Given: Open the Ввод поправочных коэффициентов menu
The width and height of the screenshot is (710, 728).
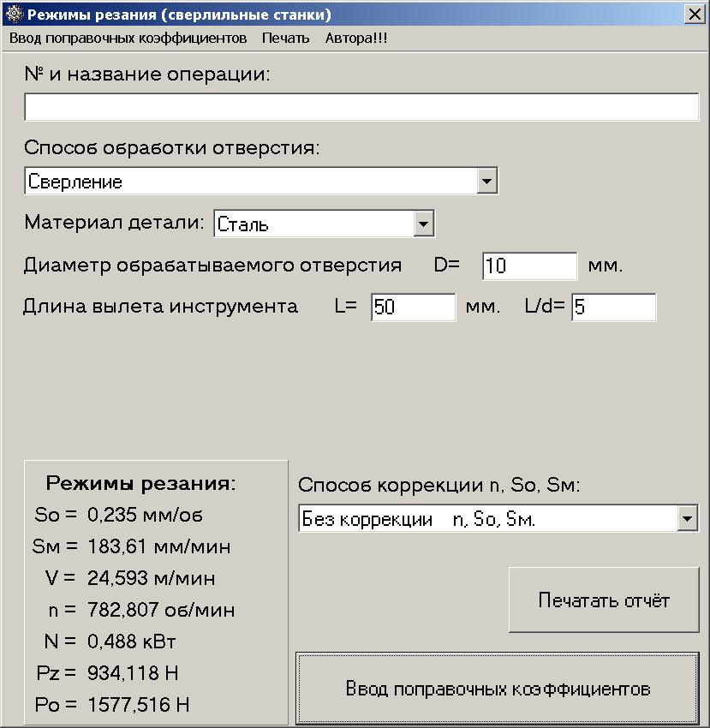Looking at the screenshot, I should 128,39.
